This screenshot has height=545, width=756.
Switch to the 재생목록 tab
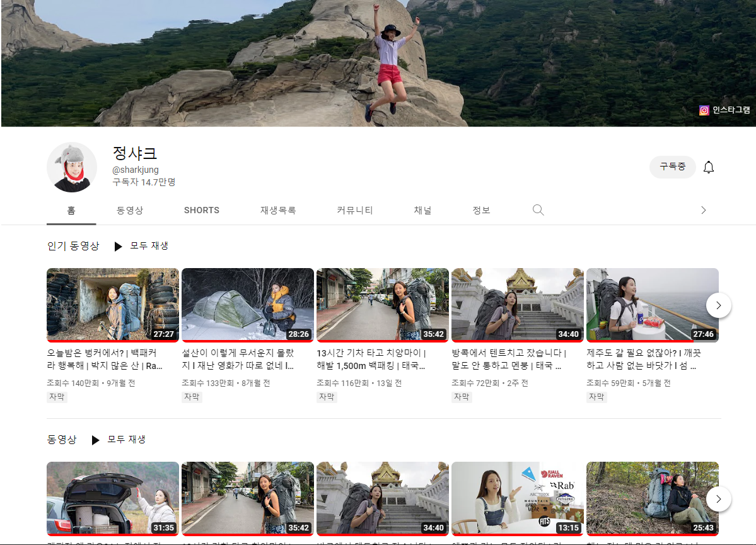point(278,210)
